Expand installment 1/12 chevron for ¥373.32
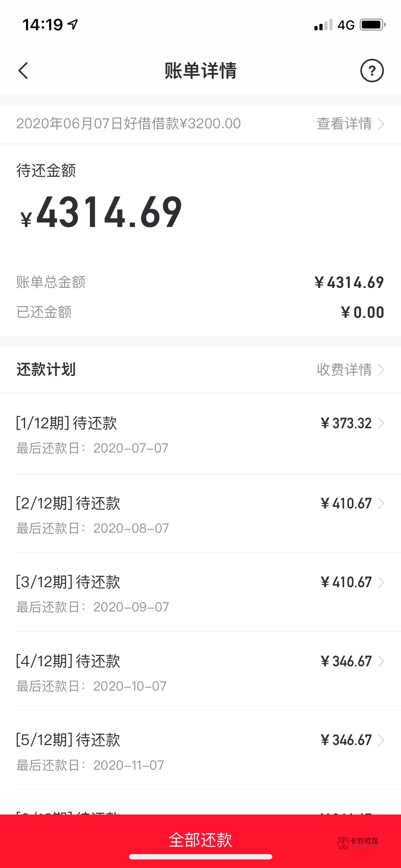 (x=381, y=423)
